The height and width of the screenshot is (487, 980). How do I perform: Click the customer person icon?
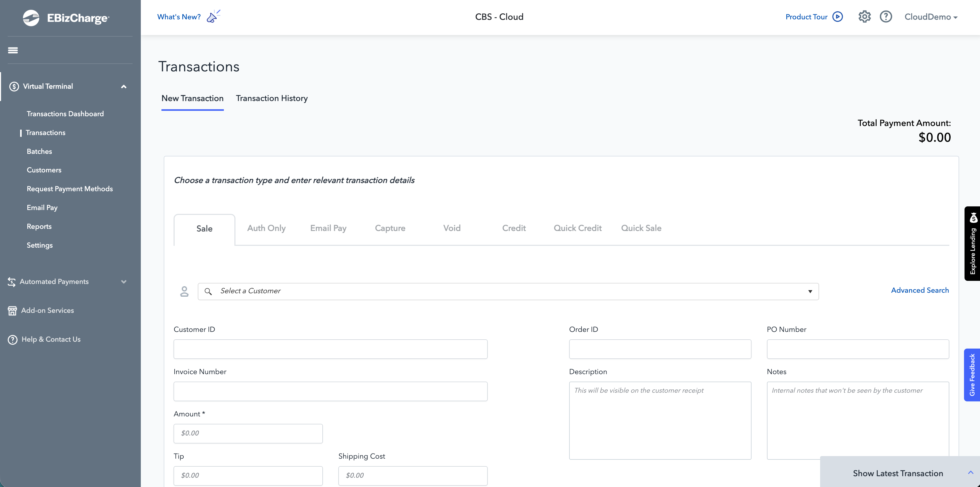(x=184, y=292)
